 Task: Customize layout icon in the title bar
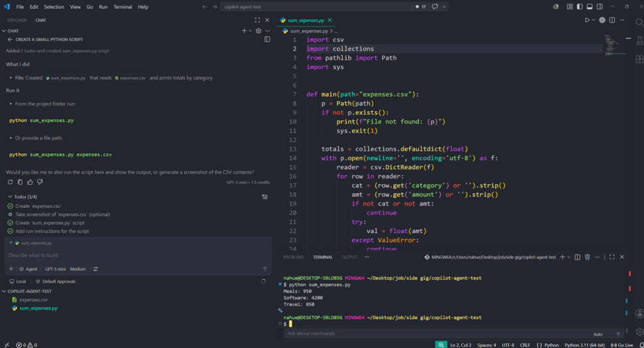click(570, 6)
